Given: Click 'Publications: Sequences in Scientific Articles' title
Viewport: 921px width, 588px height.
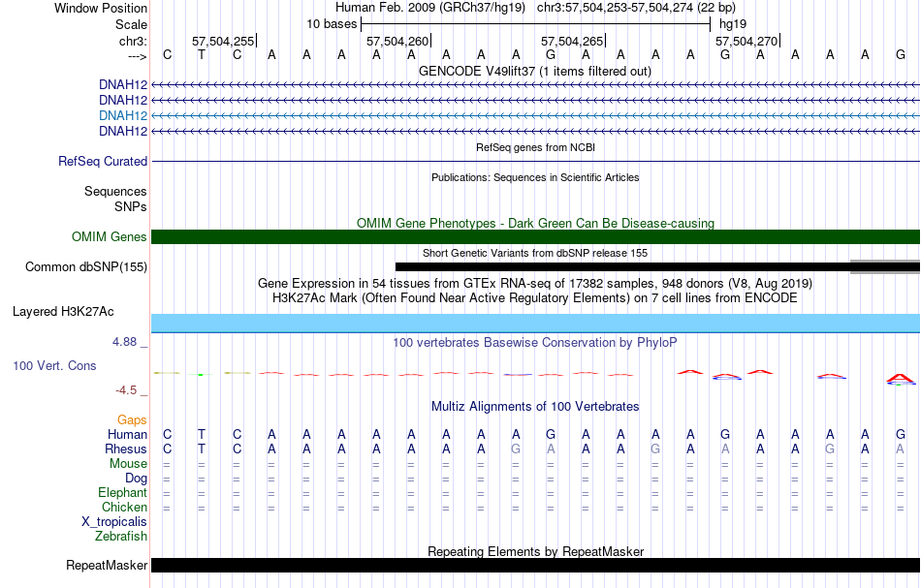Looking at the screenshot, I should (535, 177).
